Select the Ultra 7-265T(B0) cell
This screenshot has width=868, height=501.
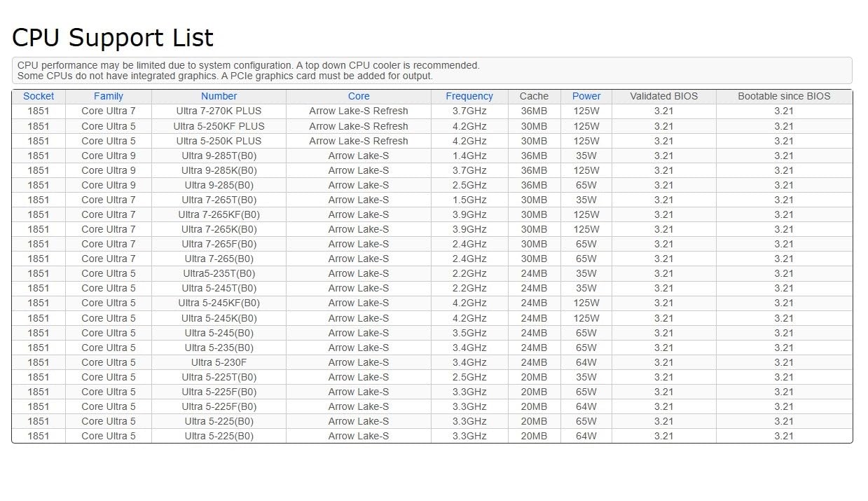[x=219, y=200]
